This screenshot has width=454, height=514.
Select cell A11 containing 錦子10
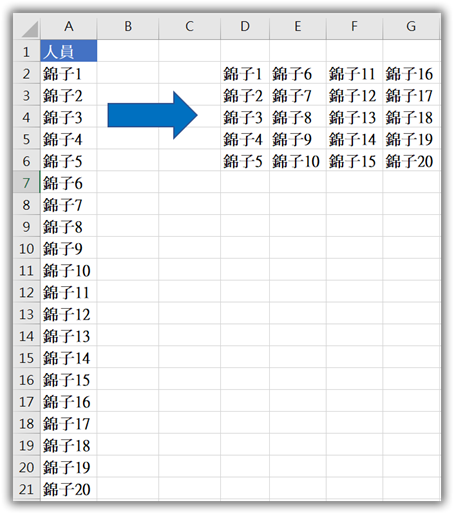pos(69,270)
